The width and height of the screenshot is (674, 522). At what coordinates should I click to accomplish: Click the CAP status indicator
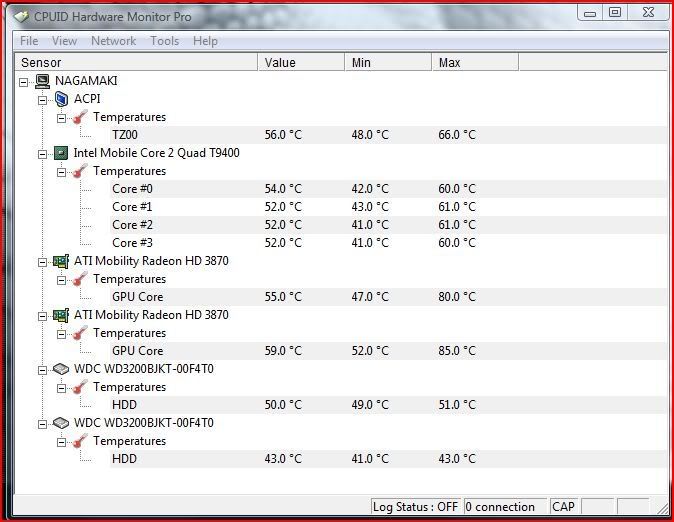click(x=563, y=507)
